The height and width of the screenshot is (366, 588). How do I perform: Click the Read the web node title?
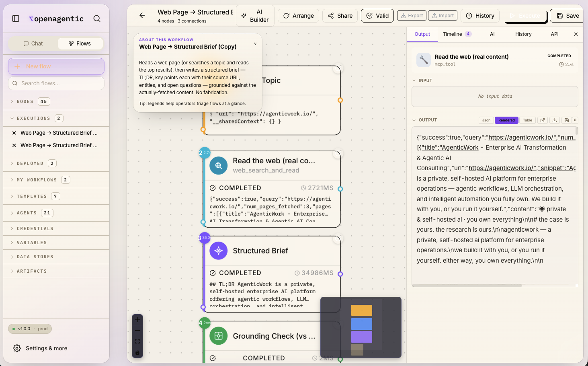coord(274,161)
